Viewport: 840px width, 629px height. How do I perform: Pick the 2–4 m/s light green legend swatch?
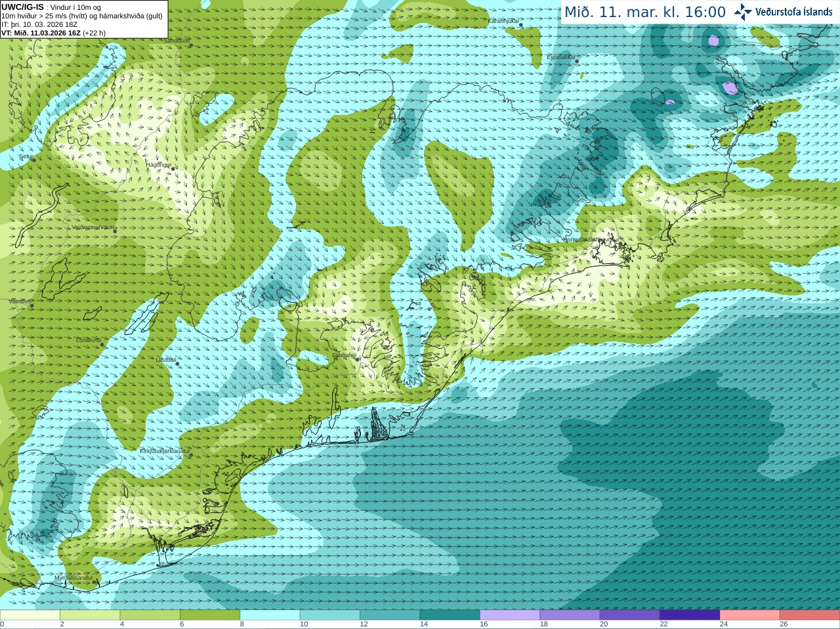coord(90,615)
